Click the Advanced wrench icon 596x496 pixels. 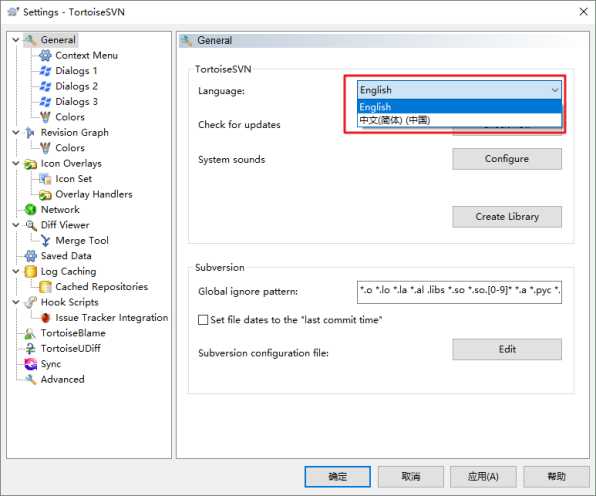30,379
